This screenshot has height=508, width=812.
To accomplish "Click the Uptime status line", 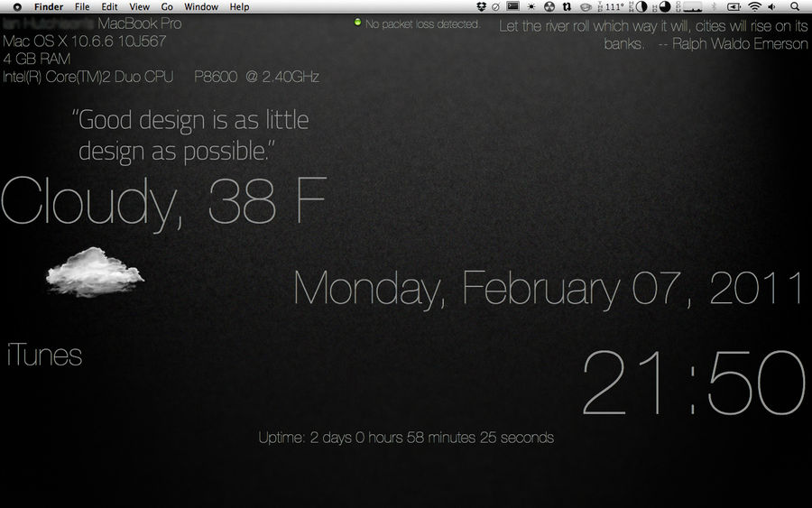I will (406, 438).
